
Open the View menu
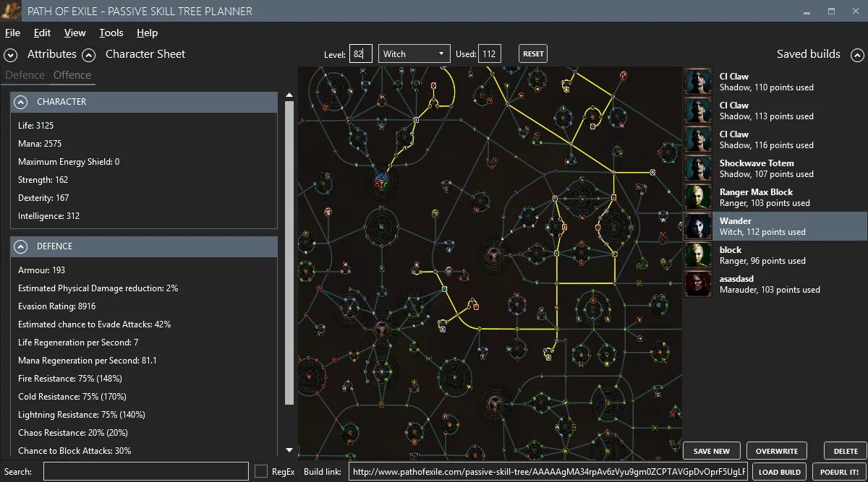tap(75, 33)
